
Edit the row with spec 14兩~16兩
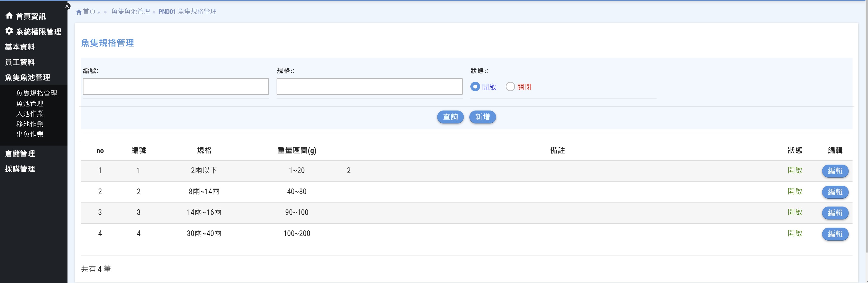[835, 213]
